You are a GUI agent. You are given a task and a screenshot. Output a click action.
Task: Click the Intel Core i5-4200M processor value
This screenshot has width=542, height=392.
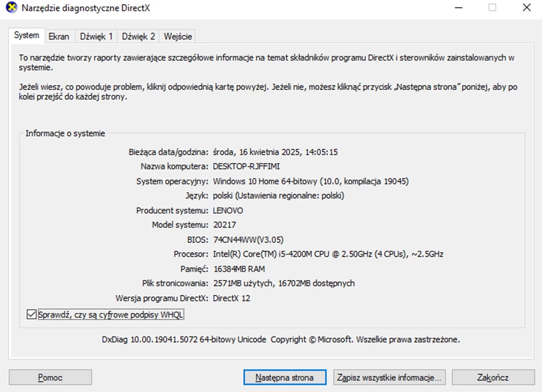328,254
